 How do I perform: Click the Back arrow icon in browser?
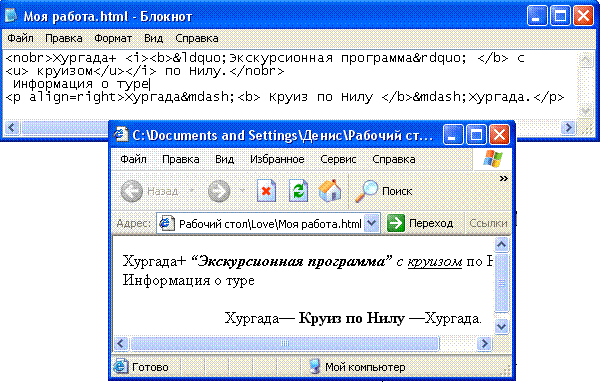coord(131,191)
